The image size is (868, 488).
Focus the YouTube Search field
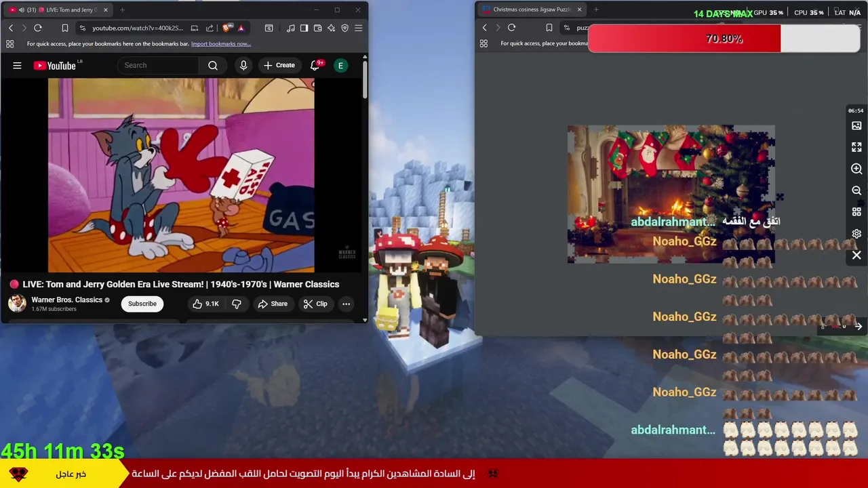point(159,65)
